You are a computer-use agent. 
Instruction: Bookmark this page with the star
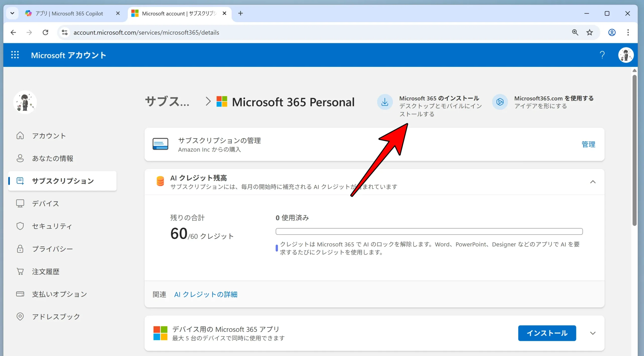(x=589, y=32)
